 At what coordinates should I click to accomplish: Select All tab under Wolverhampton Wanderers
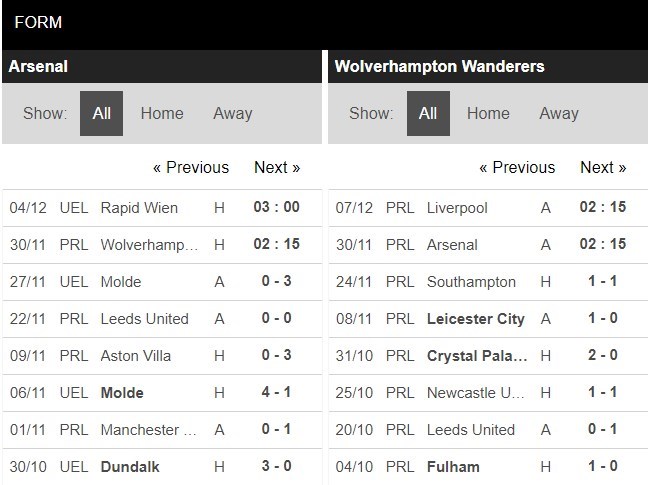pyautogui.click(x=427, y=113)
